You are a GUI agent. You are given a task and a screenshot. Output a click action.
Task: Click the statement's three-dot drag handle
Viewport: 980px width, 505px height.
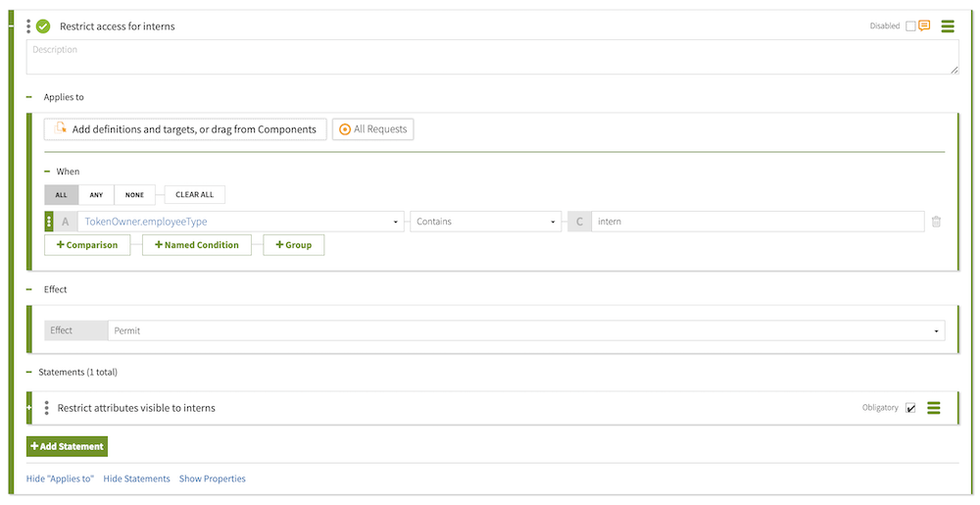(46, 408)
